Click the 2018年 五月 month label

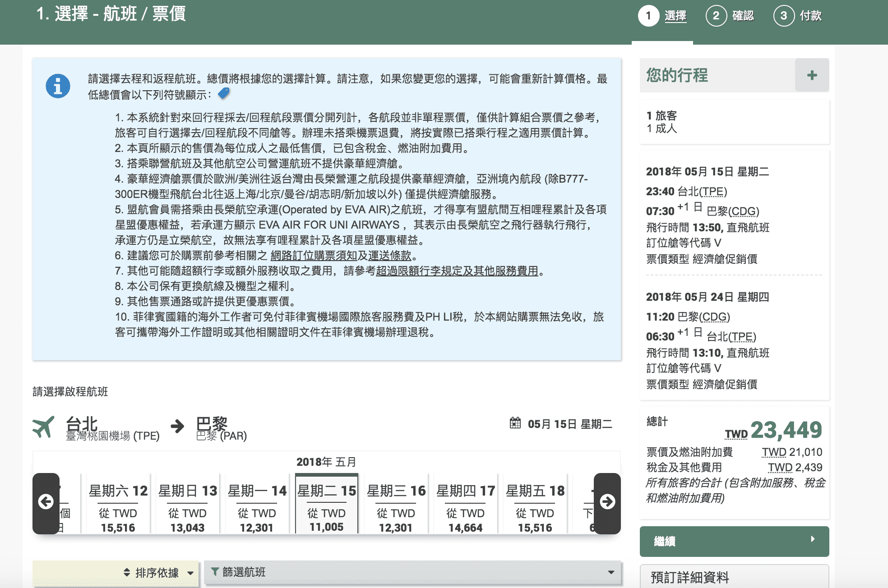click(x=326, y=462)
